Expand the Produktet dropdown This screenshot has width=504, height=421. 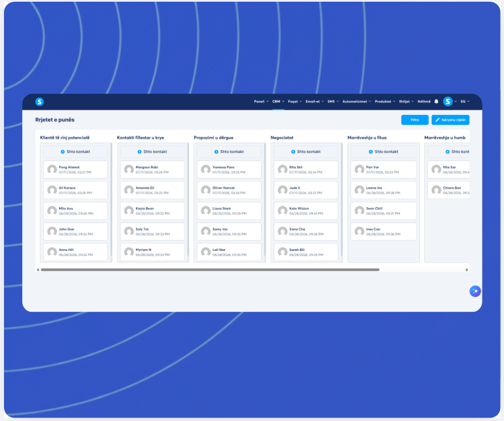point(385,102)
